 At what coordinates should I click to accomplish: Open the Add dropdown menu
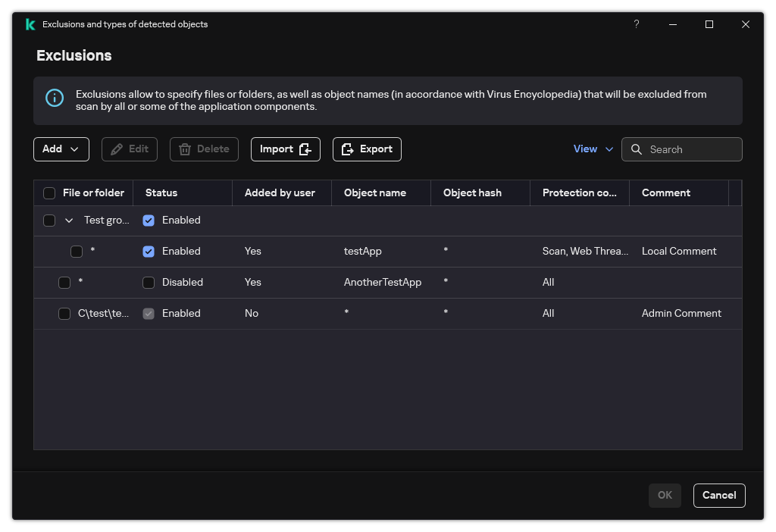coord(61,149)
